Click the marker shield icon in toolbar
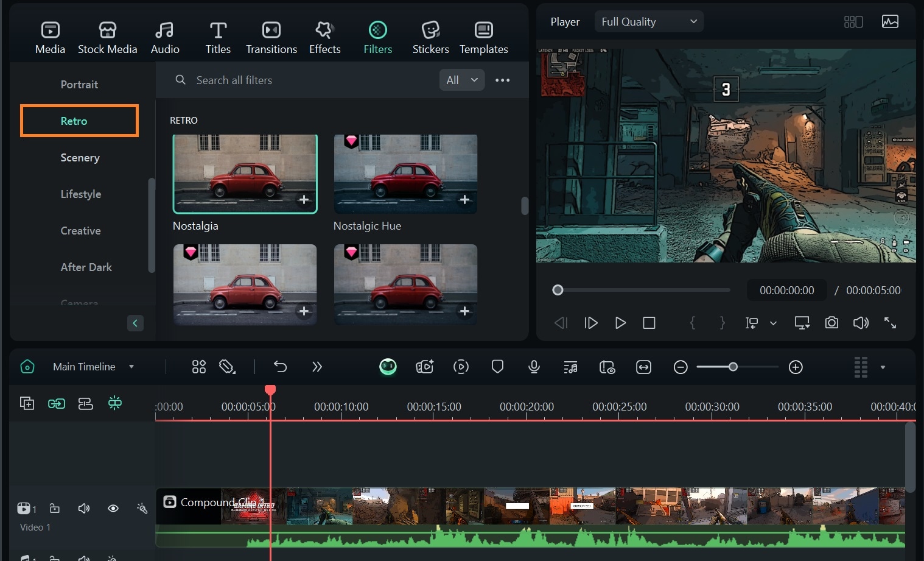The width and height of the screenshot is (924, 561). [x=497, y=367]
